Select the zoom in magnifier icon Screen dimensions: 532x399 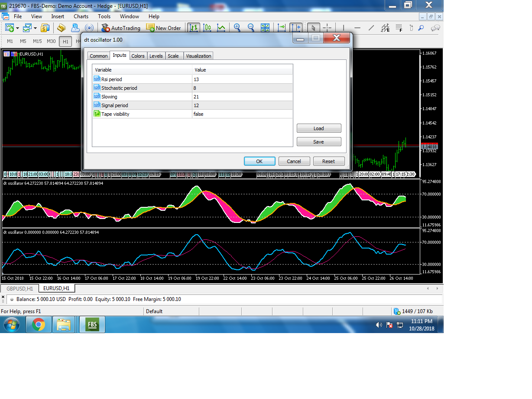[x=237, y=28]
